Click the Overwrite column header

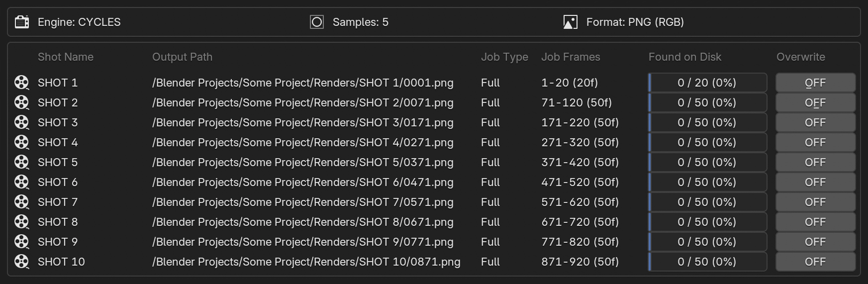801,57
